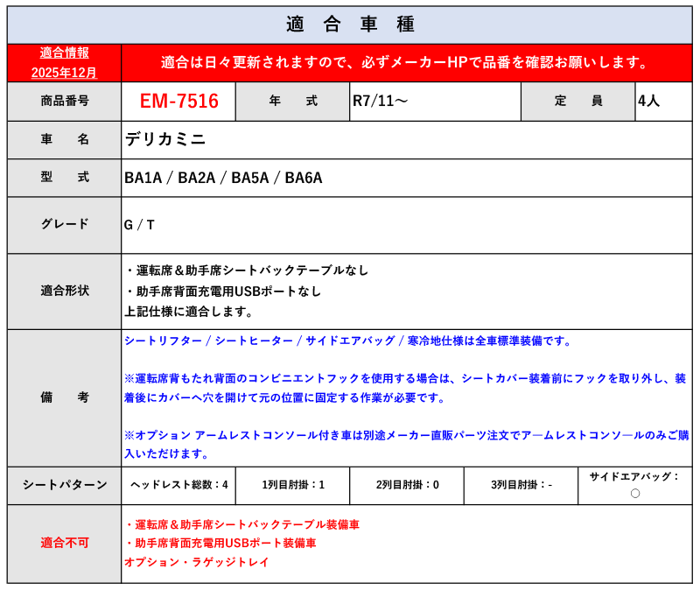Click the 備考 row label
This screenshot has height=590, width=700.
coord(64,397)
